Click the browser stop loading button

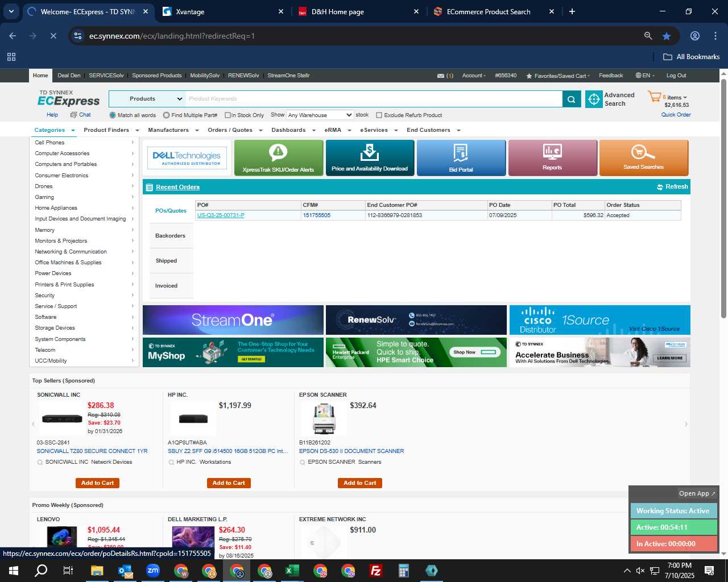click(53, 36)
